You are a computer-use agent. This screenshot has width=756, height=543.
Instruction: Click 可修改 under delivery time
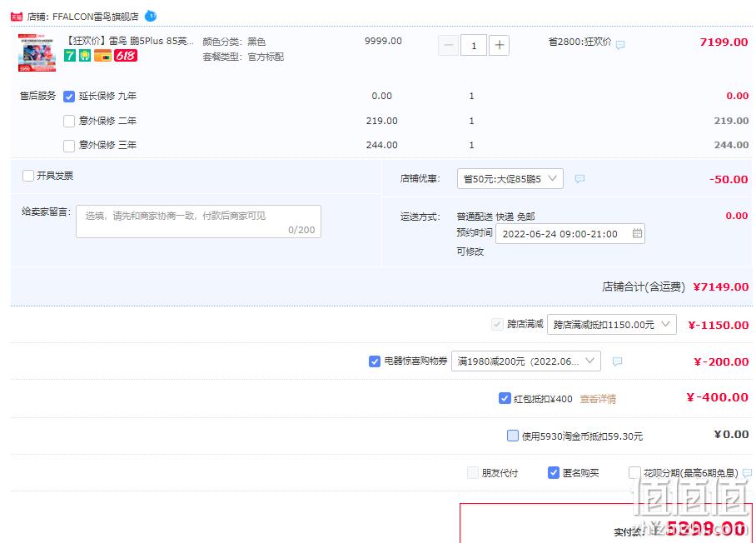point(470,252)
